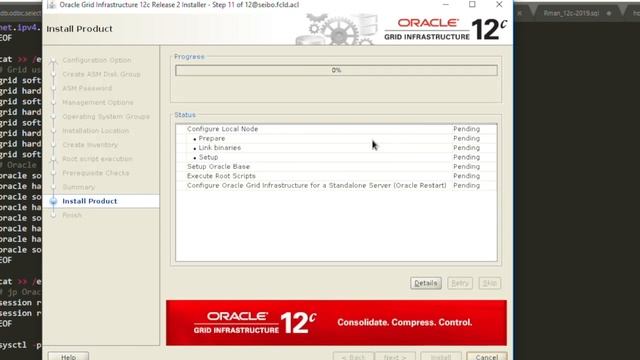Minimize the installer window
Viewport: 640px width, 360px height.
[446, 4]
